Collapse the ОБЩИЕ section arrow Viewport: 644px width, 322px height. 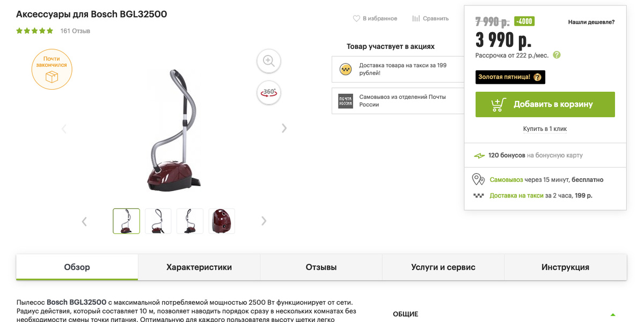coord(613,314)
